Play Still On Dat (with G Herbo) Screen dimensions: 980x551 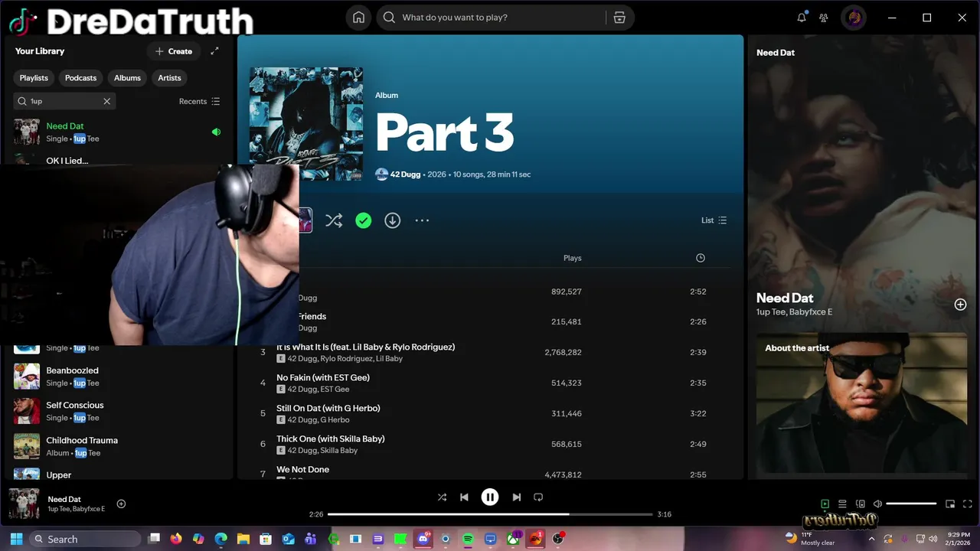(328, 408)
